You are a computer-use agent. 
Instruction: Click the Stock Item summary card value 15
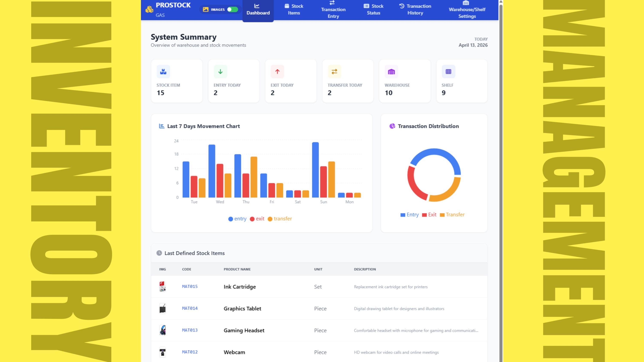coord(161,93)
